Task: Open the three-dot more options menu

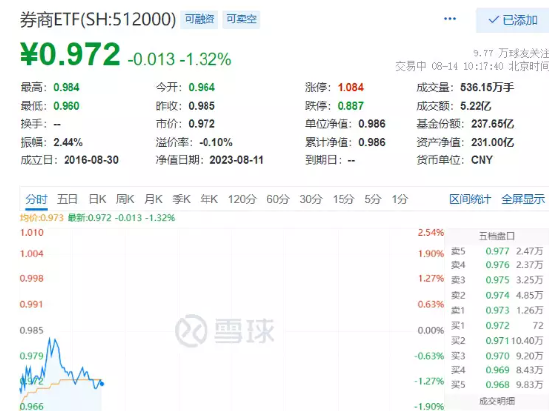Action: (450, 19)
